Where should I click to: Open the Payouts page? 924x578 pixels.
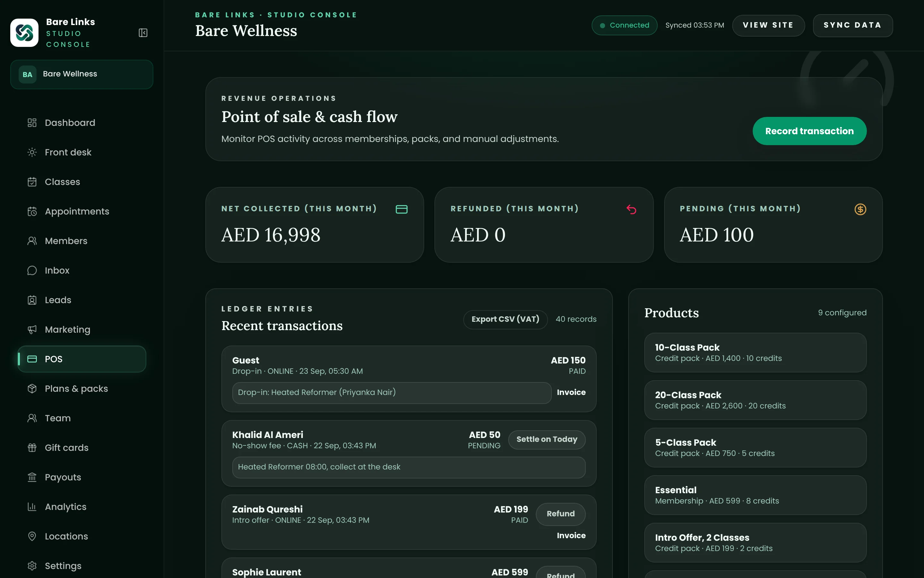point(82,477)
